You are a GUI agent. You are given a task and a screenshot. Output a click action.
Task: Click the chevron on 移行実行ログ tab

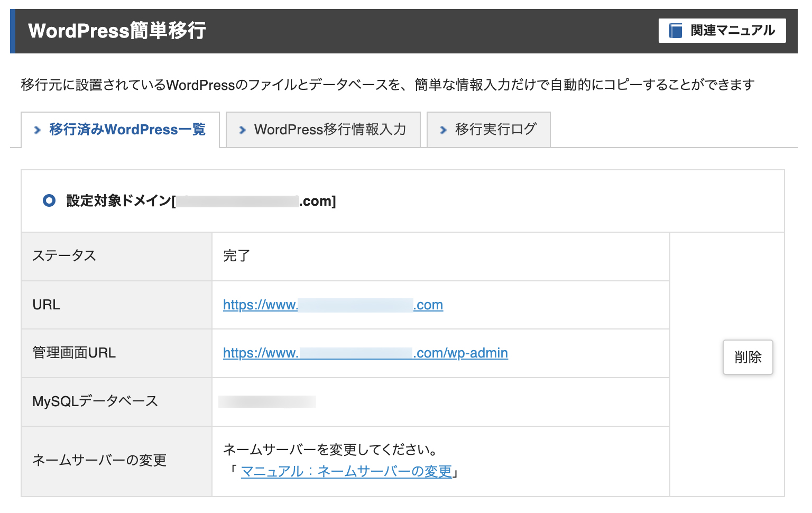(x=442, y=130)
